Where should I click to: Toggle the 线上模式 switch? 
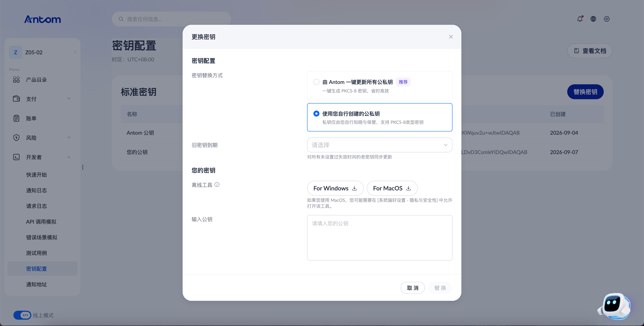click(x=22, y=315)
